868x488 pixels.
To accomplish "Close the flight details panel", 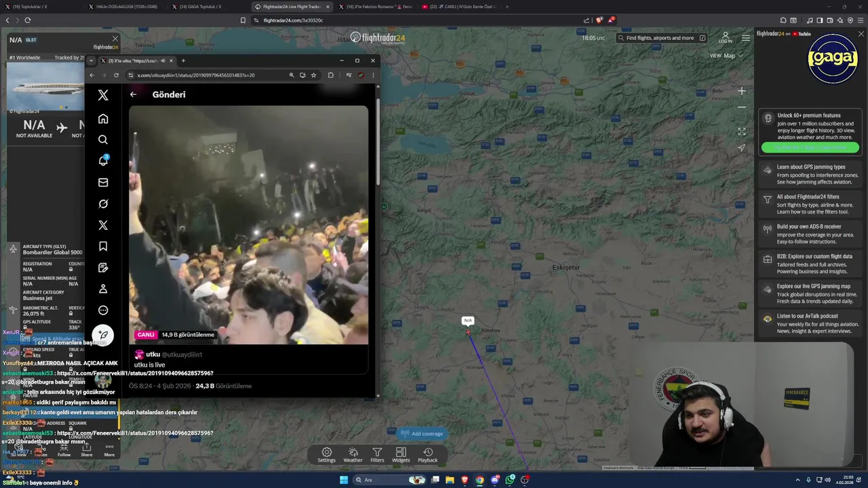I will [x=115, y=39].
